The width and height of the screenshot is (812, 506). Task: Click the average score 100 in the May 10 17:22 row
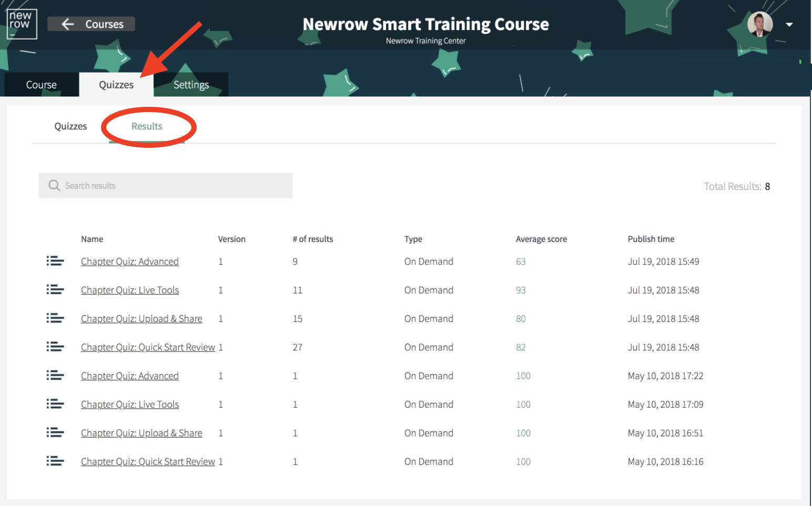click(523, 376)
